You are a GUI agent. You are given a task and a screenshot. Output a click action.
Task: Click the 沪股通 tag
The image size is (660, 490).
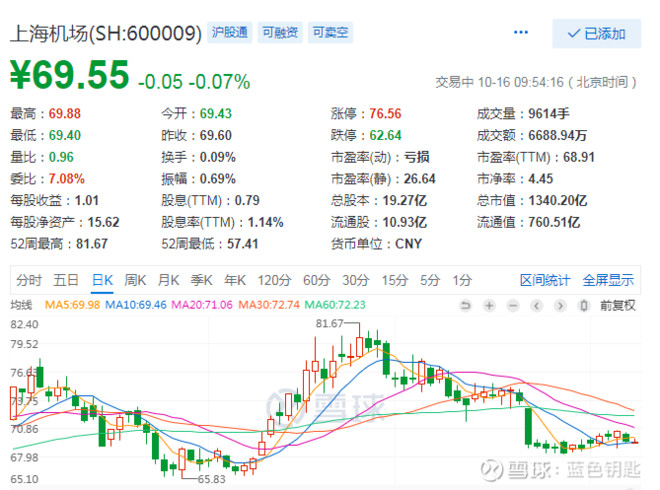(230, 32)
